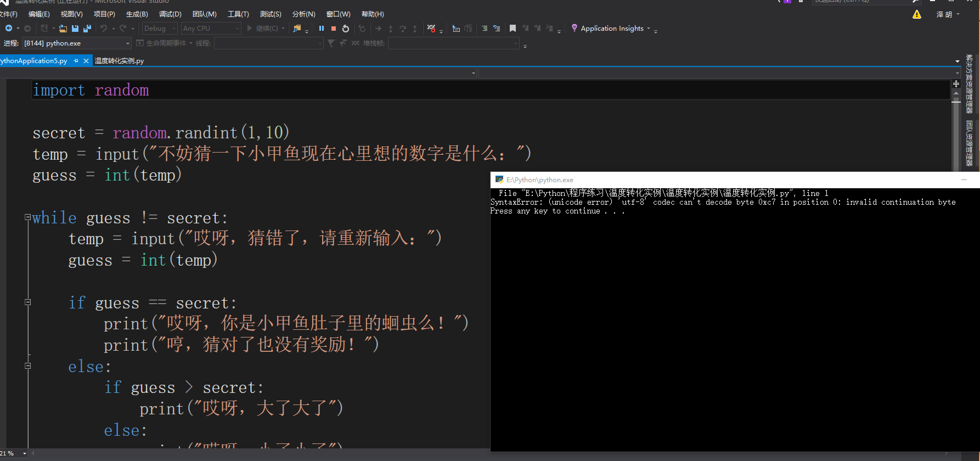Click the yellow warning notification icon
Screen dimensions: 980x461
point(917,14)
